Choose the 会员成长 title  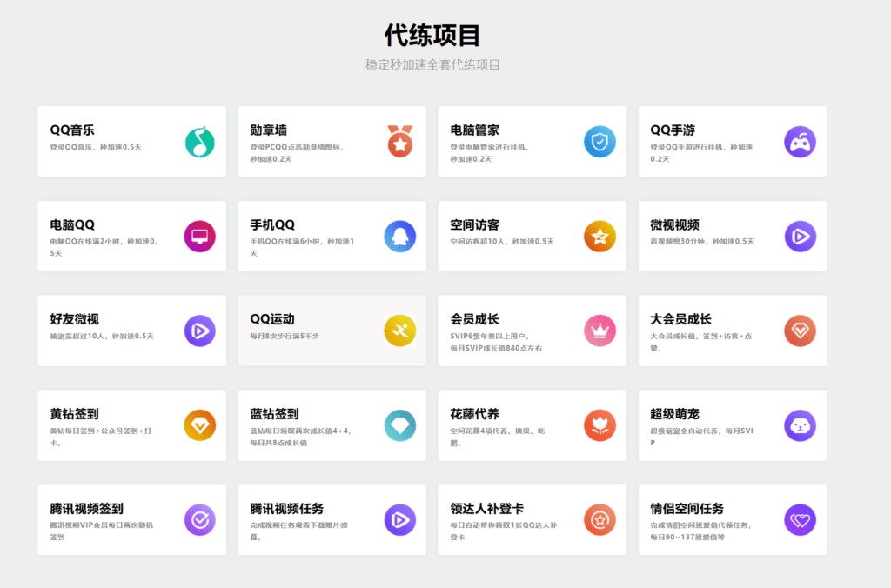click(474, 319)
